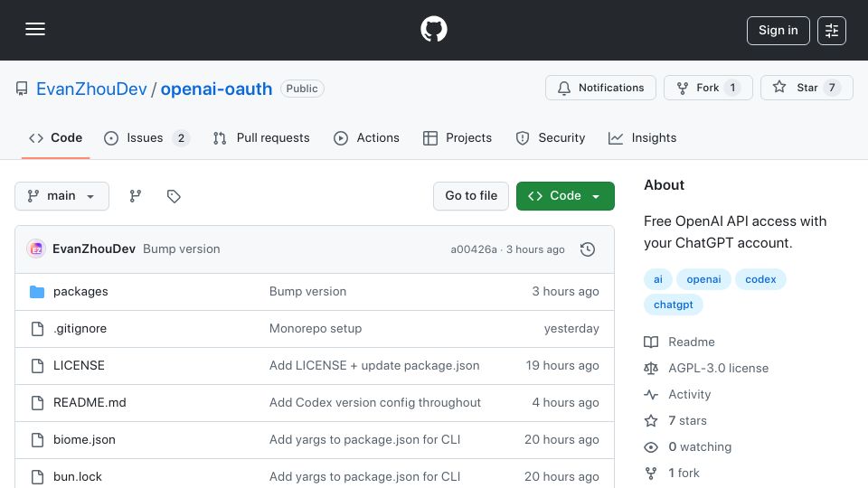Click file icon beside .gitignore

pos(37,329)
